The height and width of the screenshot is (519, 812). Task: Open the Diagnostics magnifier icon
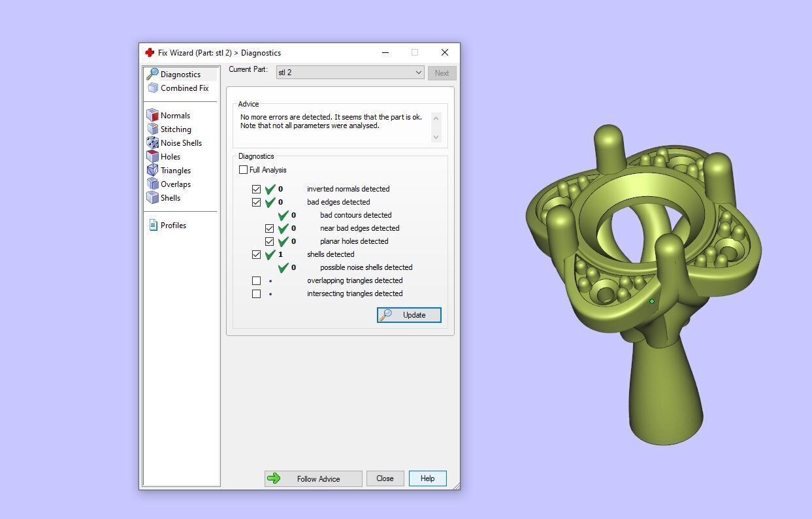(152, 74)
